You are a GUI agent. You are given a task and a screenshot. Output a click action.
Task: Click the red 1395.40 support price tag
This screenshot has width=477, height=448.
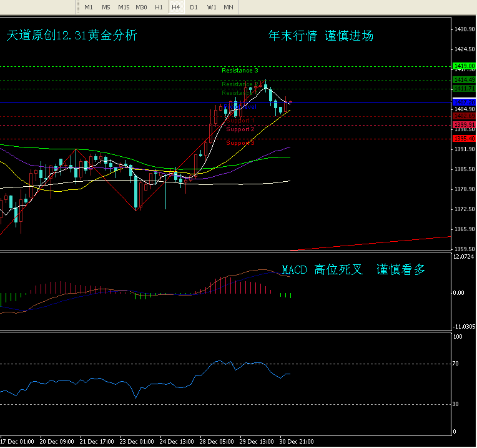coord(464,139)
